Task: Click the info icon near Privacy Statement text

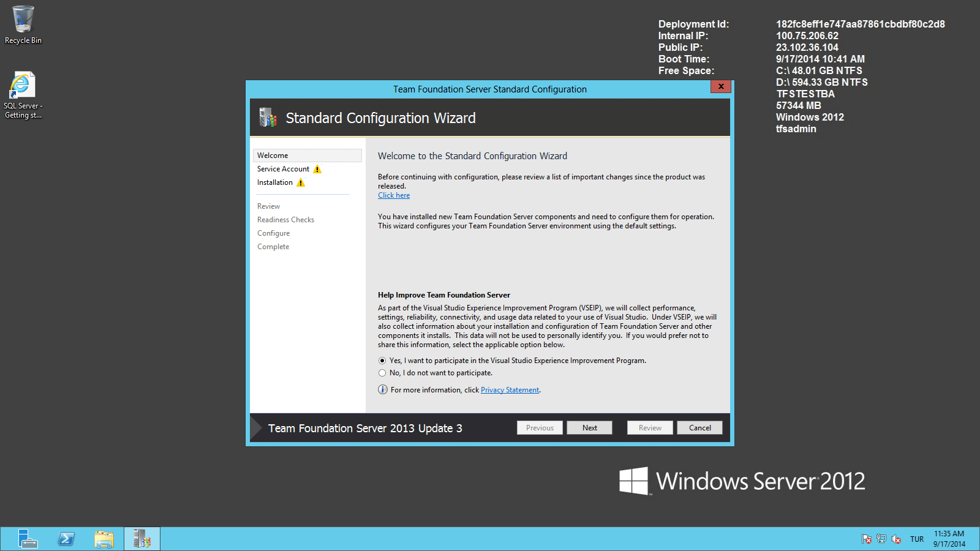Action: 382,389
